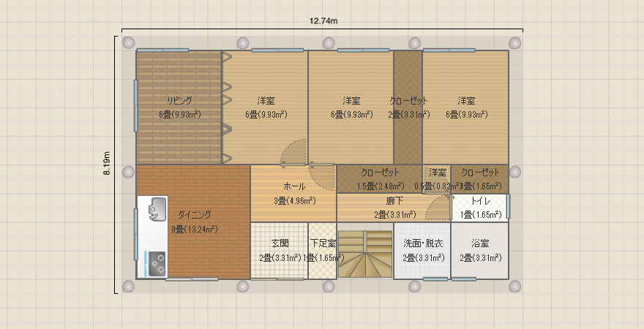
Task: Select the リビング room label
Action: pyautogui.click(x=180, y=100)
